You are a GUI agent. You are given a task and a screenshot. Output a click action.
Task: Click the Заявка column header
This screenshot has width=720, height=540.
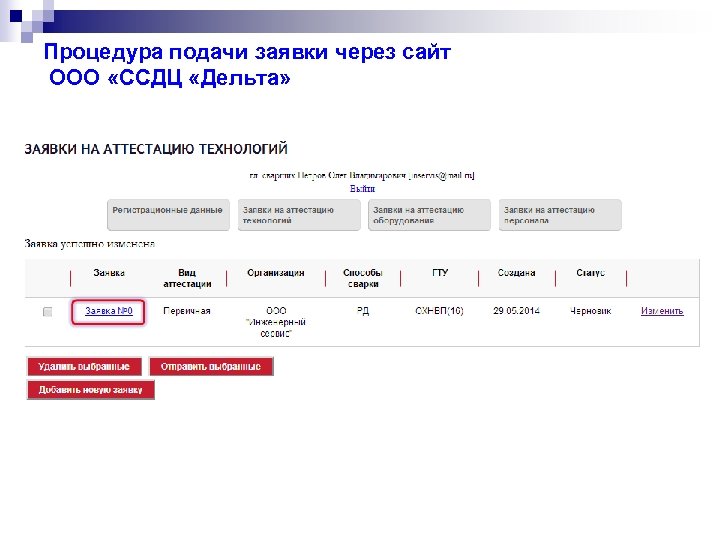[x=109, y=273]
